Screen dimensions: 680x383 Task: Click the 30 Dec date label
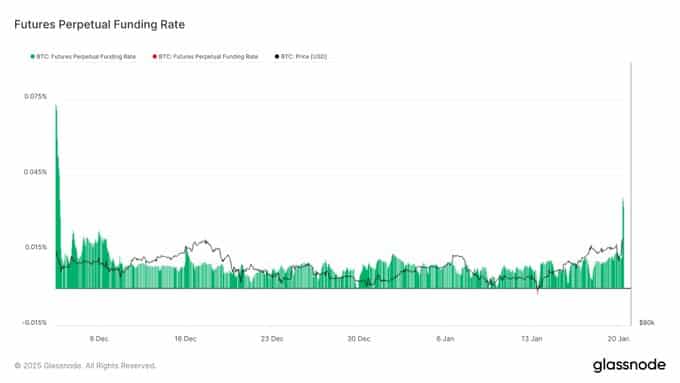(359, 339)
